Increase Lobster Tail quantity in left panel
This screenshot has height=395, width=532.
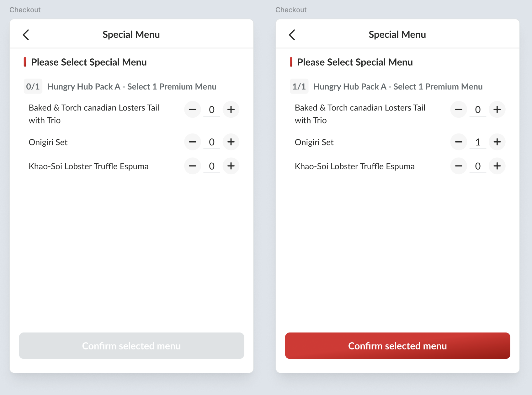coord(231,110)
